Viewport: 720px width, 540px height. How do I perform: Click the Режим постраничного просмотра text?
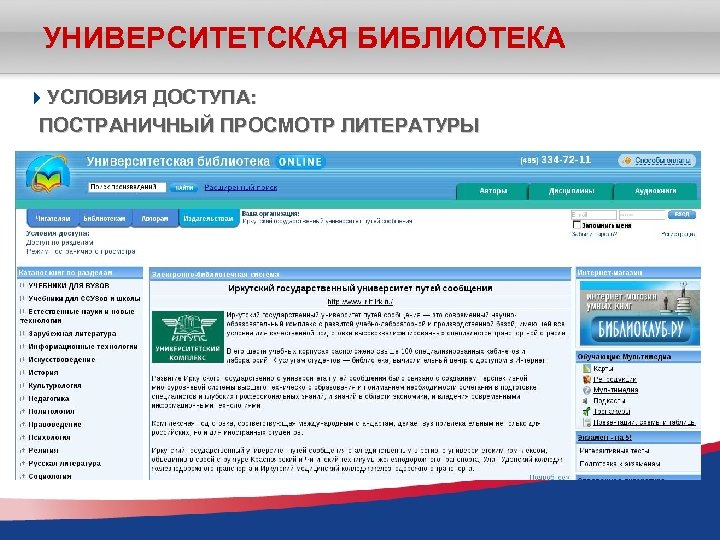81,252
